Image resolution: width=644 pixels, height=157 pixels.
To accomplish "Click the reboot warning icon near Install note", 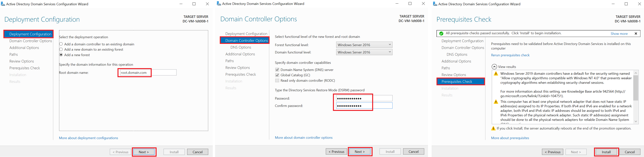I will click(493, 128).
